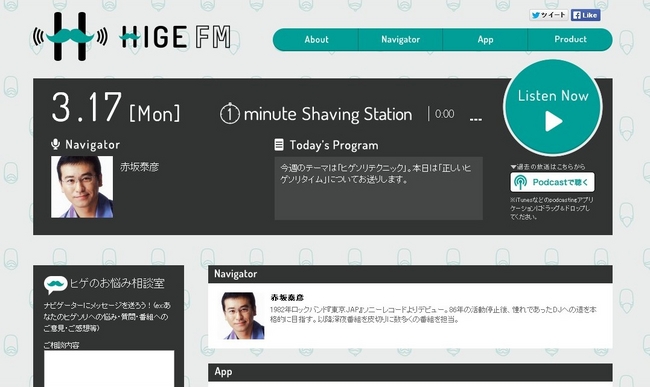Open the Product menu item
650x387 pixels.
click(570, 40)
